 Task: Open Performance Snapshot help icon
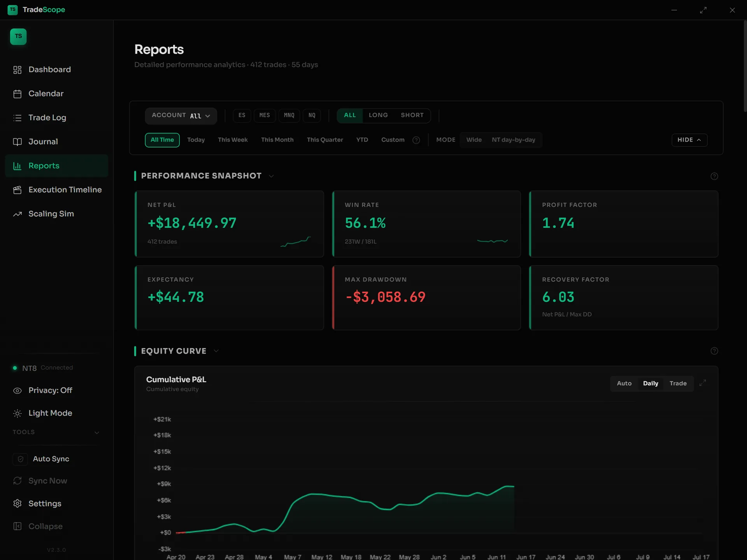coord(714,176)
